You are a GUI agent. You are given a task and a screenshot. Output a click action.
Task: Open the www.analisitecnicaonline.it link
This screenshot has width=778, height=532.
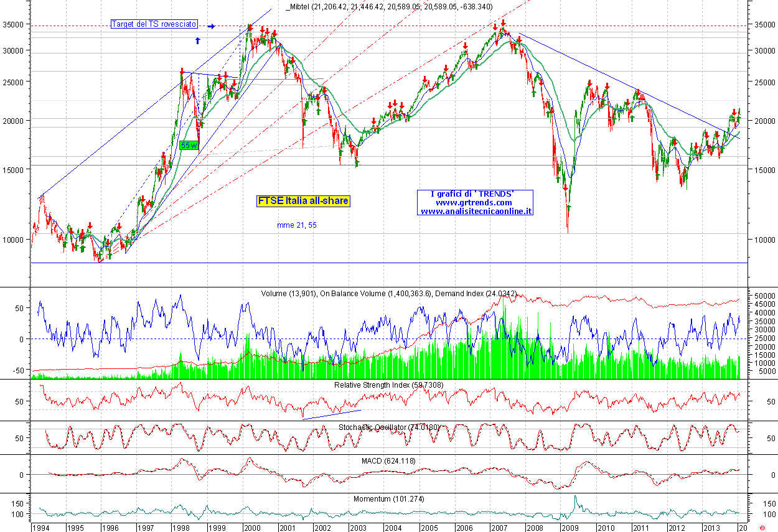tap(477, 212)
